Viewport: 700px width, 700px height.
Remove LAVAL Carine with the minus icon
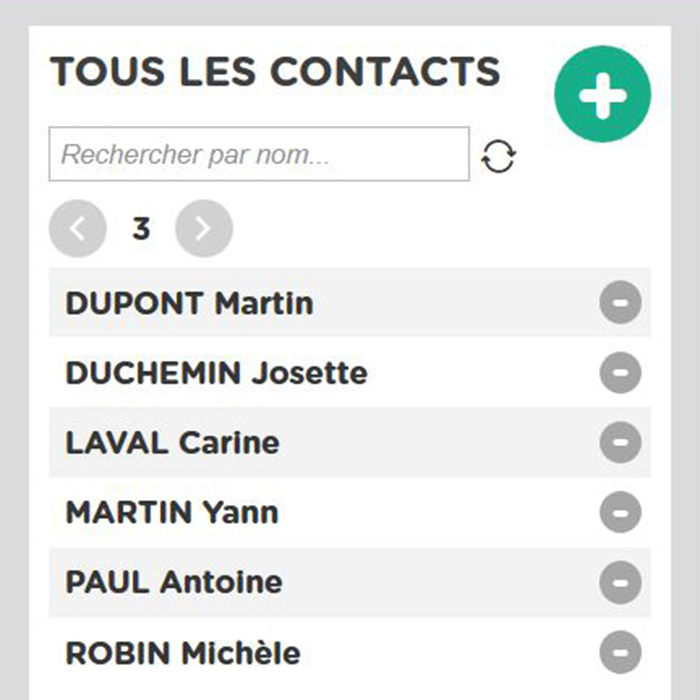[621, 442]
